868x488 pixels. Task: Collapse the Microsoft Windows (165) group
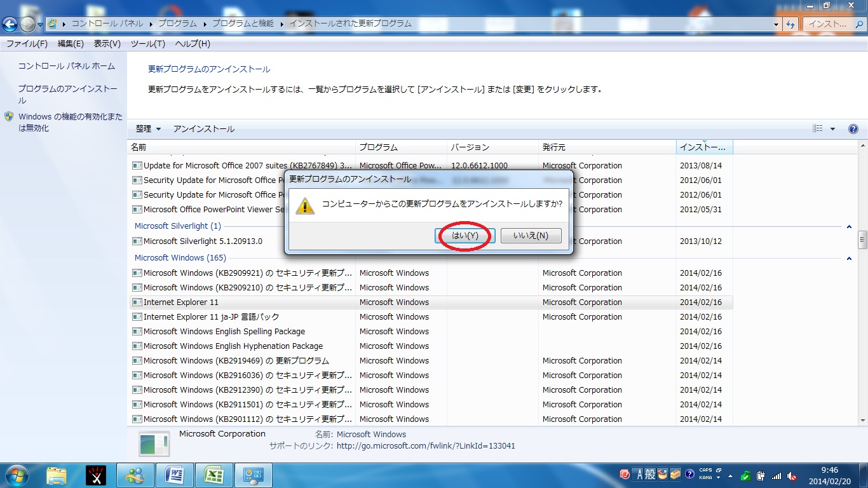click(849, 259)
